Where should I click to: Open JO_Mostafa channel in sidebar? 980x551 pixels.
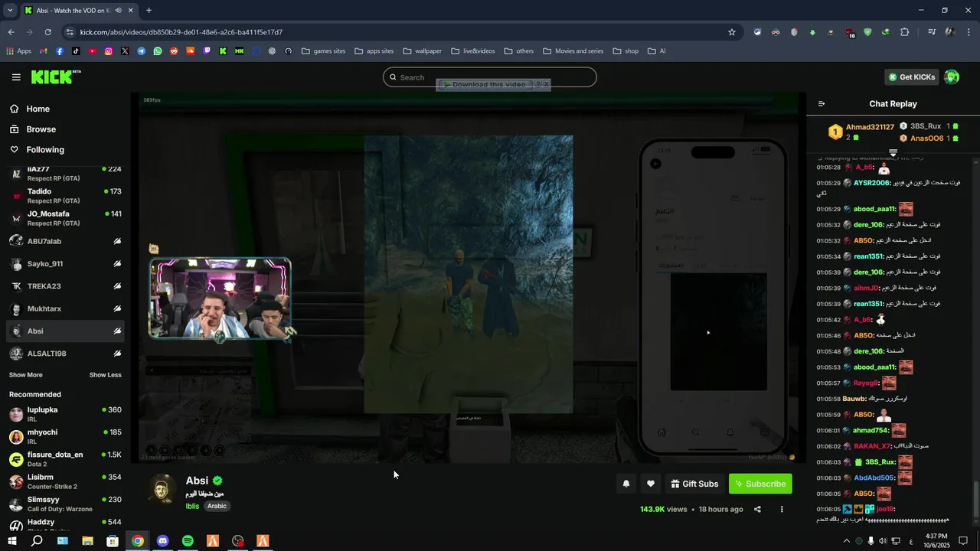64,218
